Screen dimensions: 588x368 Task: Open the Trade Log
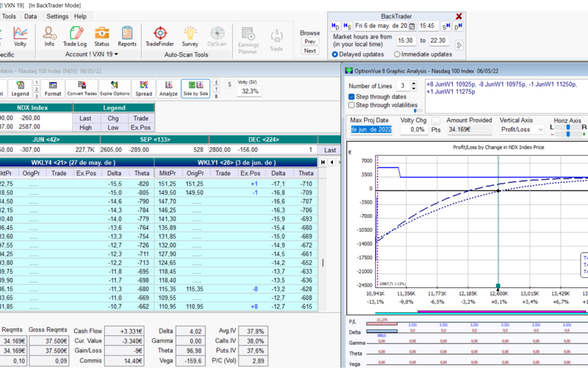tap(75, 37)
